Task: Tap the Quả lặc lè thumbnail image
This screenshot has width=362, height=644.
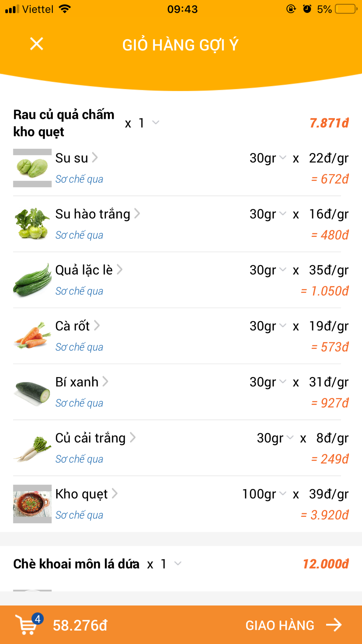Action: point(32,280)
